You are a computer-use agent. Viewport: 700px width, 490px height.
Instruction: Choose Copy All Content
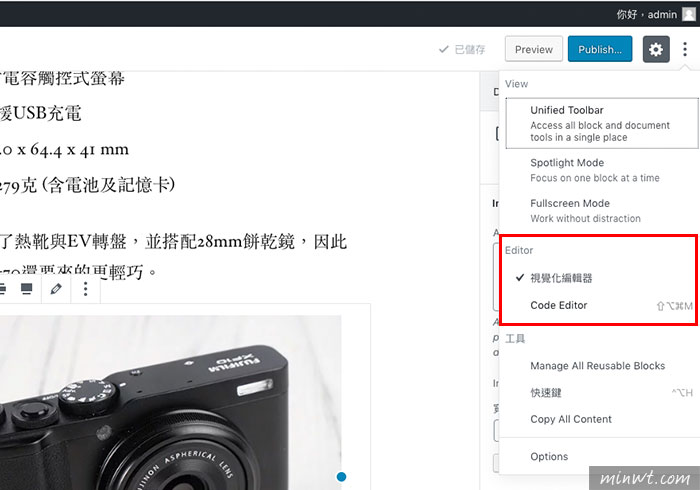599,419
